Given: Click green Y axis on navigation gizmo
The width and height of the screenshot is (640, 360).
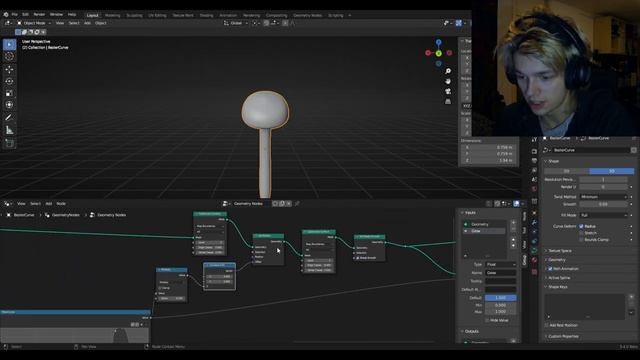Looking at the screenshot, I should tap(438, 53).
